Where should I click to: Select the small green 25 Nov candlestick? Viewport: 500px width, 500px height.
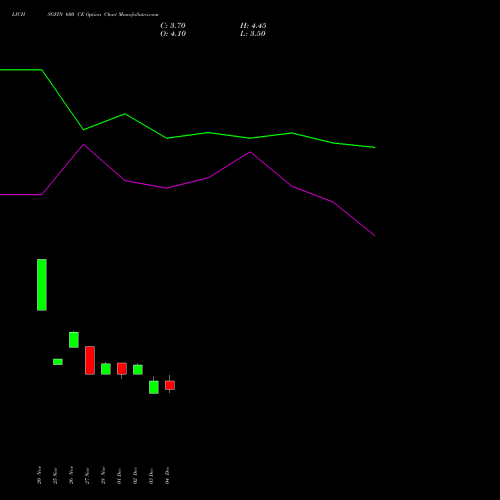click(x=58, y=362)
